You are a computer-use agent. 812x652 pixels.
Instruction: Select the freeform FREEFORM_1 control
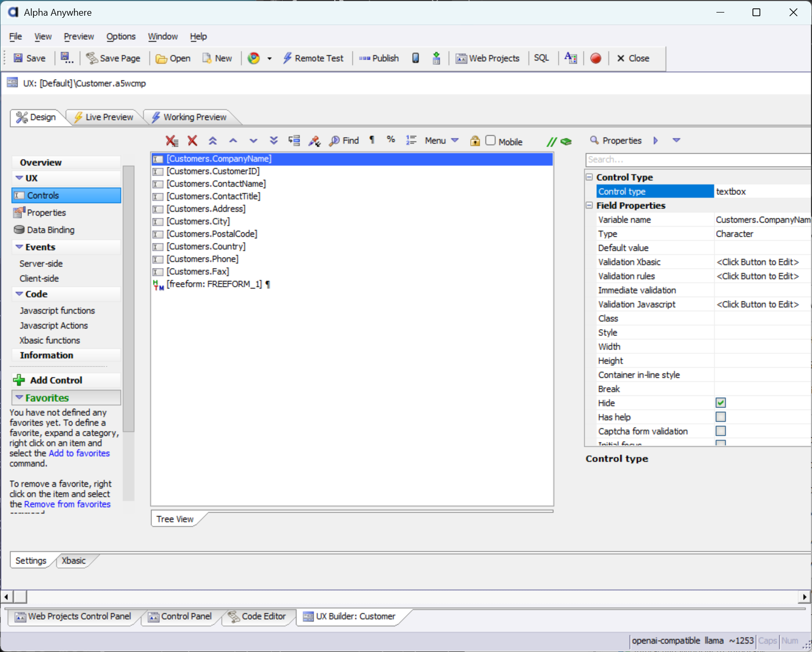tap(214, 284)
